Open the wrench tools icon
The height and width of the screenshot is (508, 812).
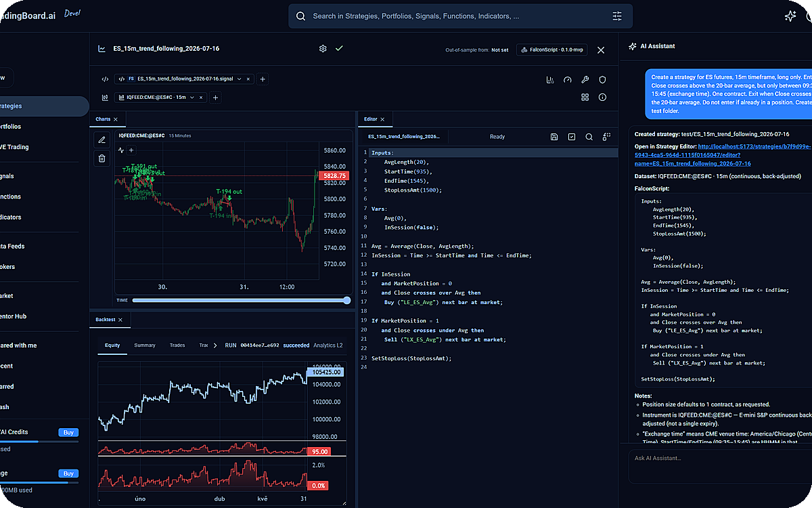[585, 79]
